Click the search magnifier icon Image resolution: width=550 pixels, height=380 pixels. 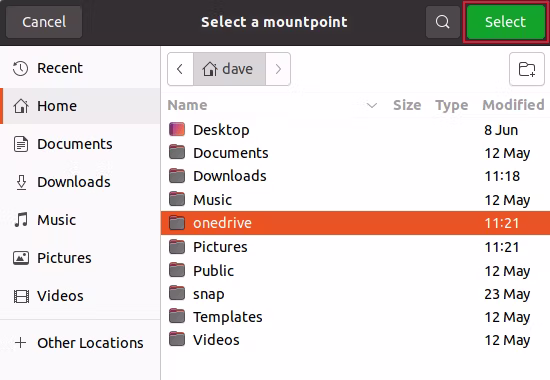(x=443, y=22)
